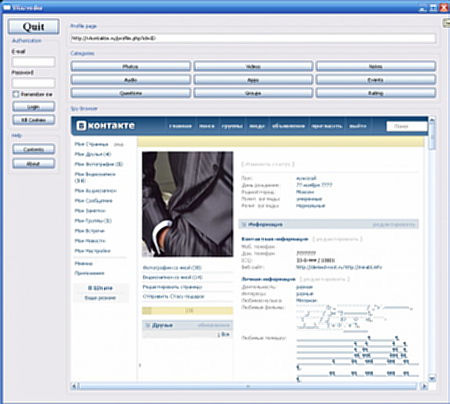Open the Audio category
The width and height of the screenshot is (450, 404).
131,80
